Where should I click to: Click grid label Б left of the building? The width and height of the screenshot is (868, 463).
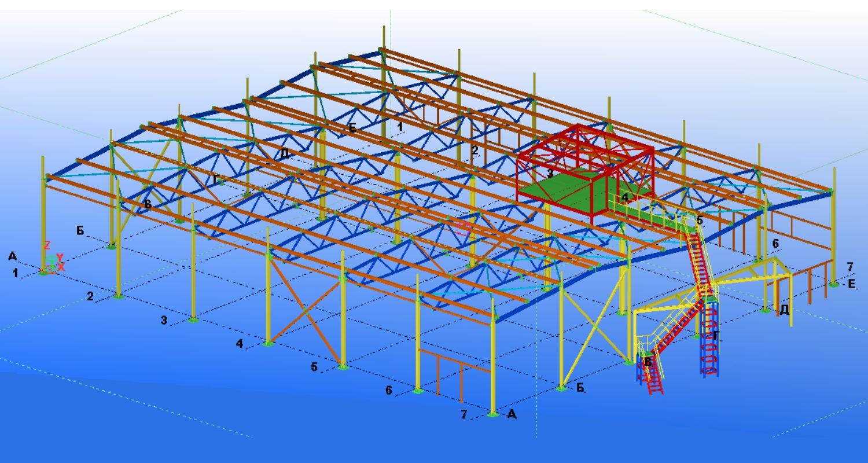click(x=80, y=231)
